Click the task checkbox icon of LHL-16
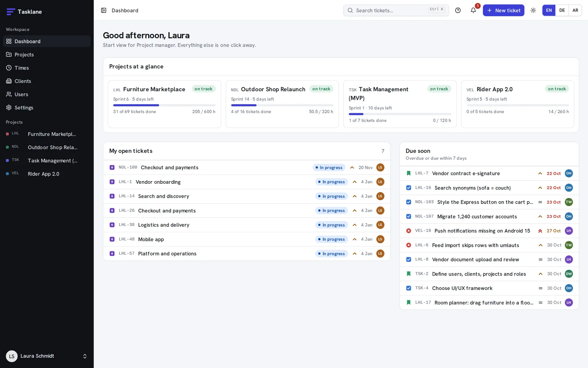 (409, 188)
